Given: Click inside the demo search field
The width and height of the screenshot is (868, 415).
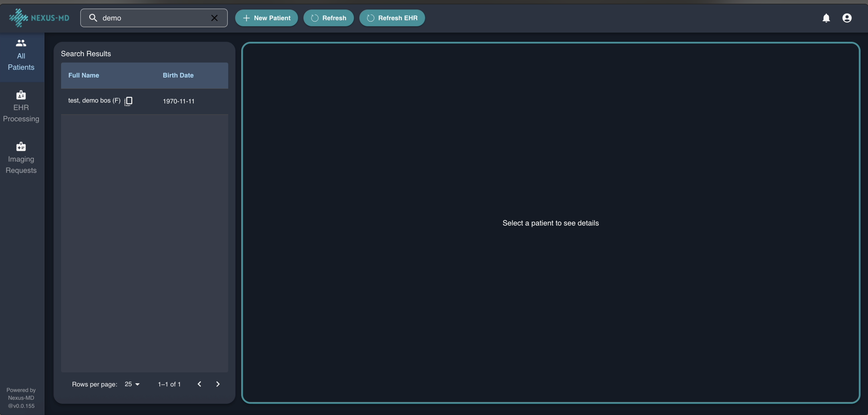Looking at the screenshot, I should (x=151, y=18).
